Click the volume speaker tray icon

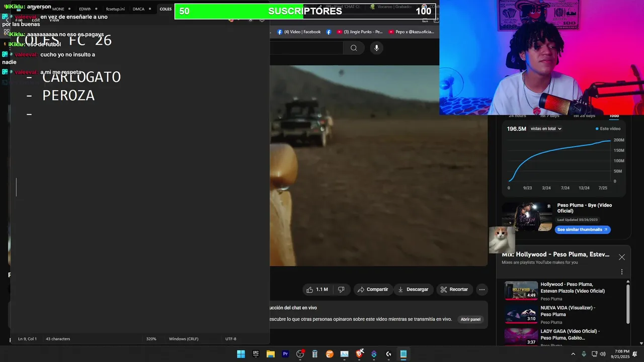603,354
